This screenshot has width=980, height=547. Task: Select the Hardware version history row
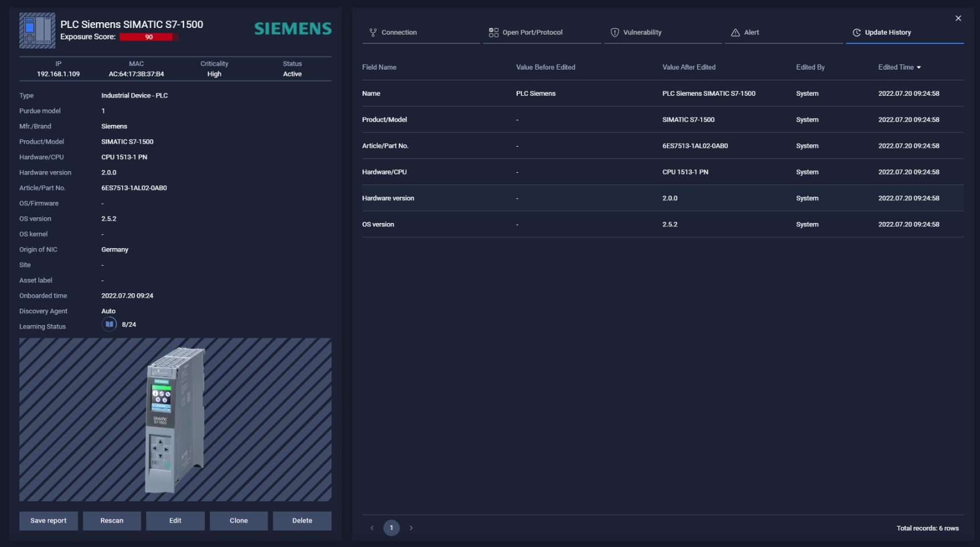coord(663,198)
